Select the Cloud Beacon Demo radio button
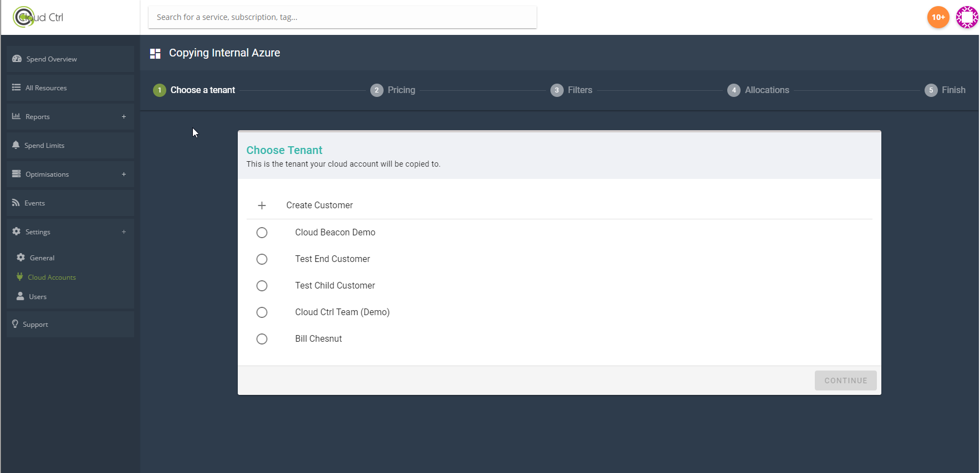 pyautogui.click(x=262, y=233)
